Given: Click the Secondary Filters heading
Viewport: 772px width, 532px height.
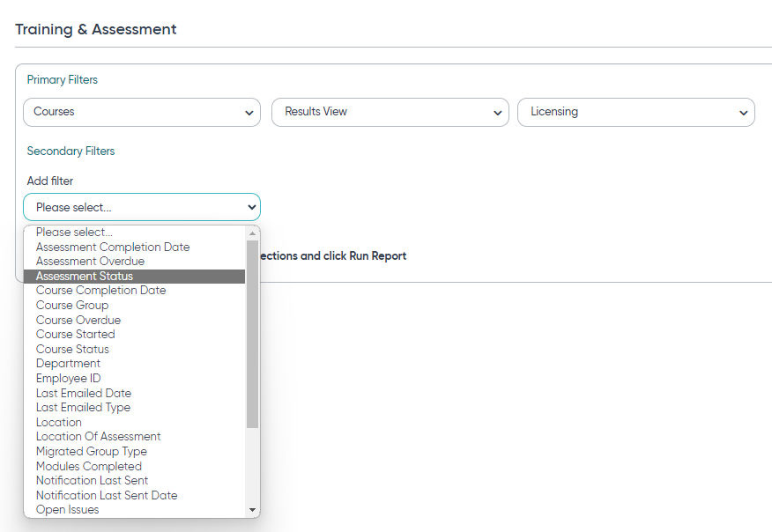Looking at the screenshot, I should coord(71,151).
